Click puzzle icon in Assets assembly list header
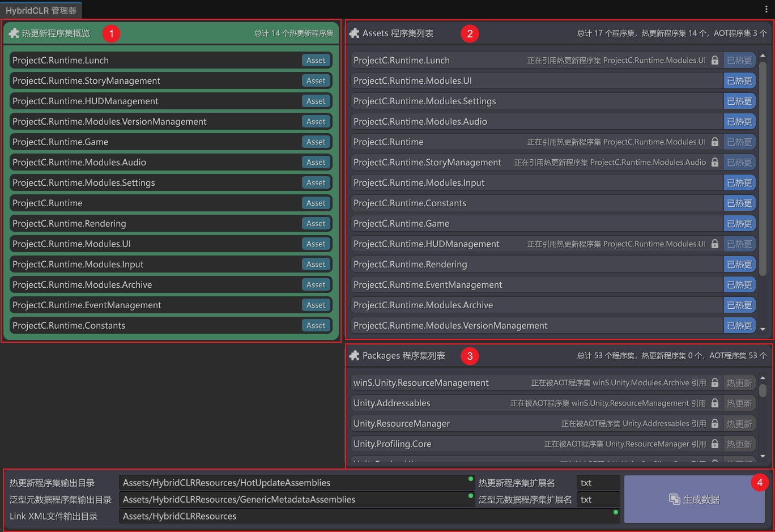 355,33
